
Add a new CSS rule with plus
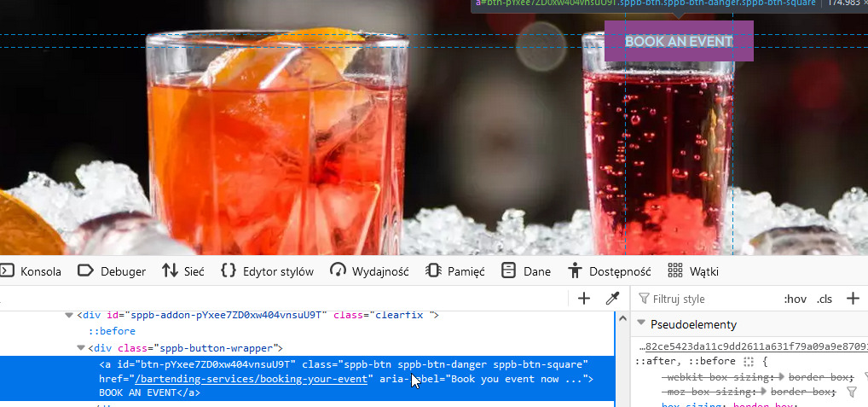[852, 299]
